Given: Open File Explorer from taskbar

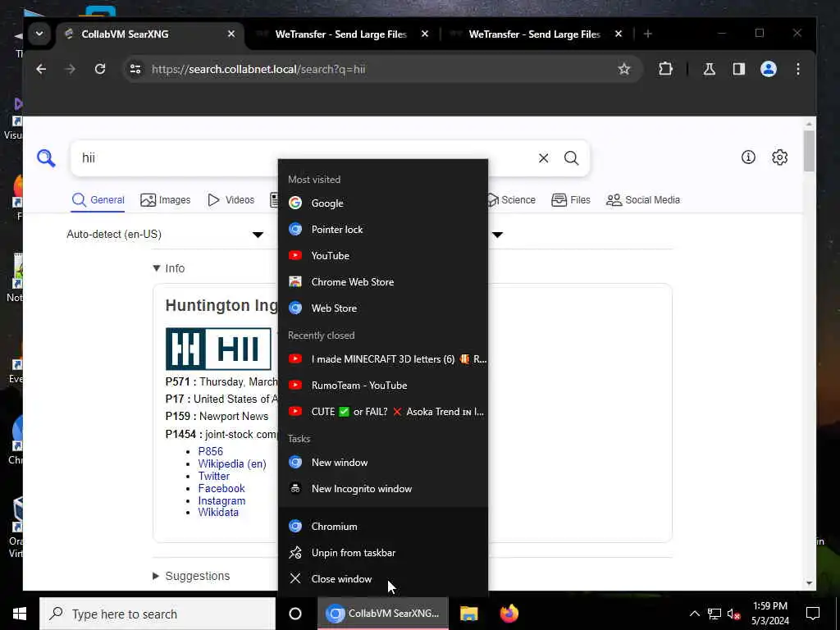Looking at the screenshot, I should (468, 614).
